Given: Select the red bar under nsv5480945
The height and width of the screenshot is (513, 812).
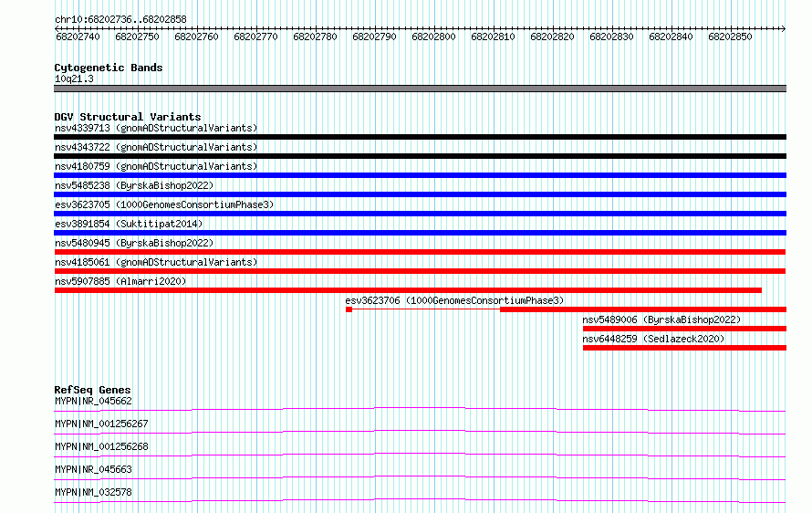Looking at the screenshot, I should click(420, 252).
